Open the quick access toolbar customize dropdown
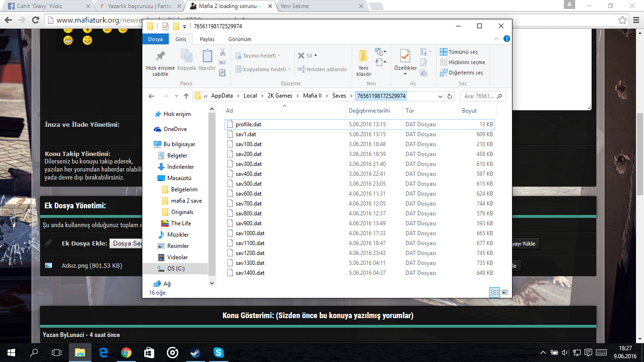The height and width of the screenshot is (362, 644). [x=184, y=26]
